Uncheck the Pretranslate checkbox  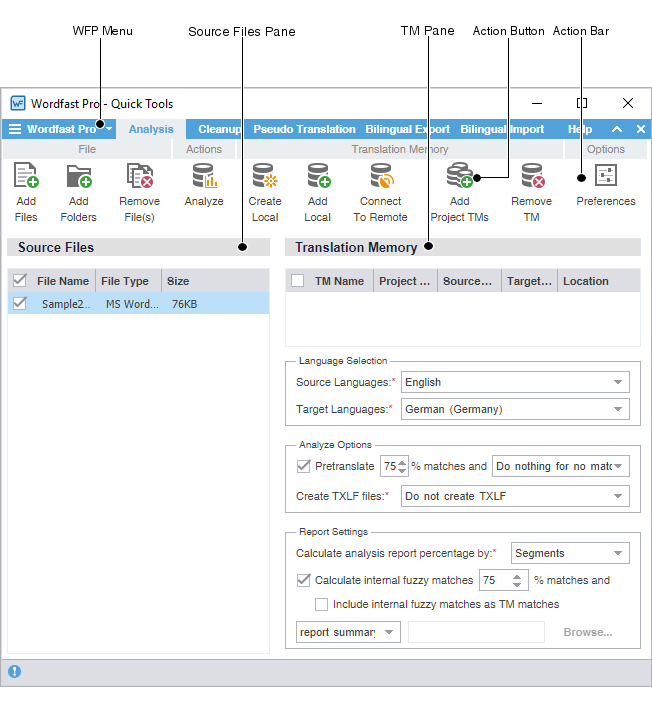pos(304,466)
